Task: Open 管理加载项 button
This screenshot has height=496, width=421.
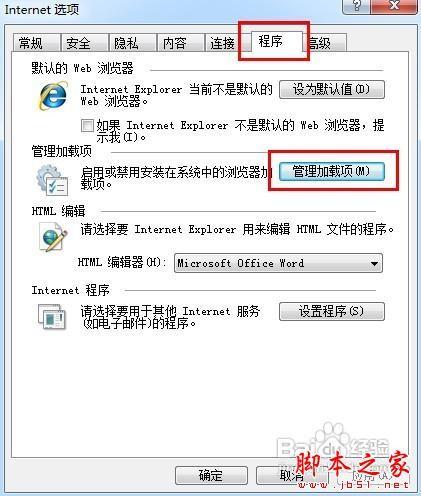Action: 332,171
